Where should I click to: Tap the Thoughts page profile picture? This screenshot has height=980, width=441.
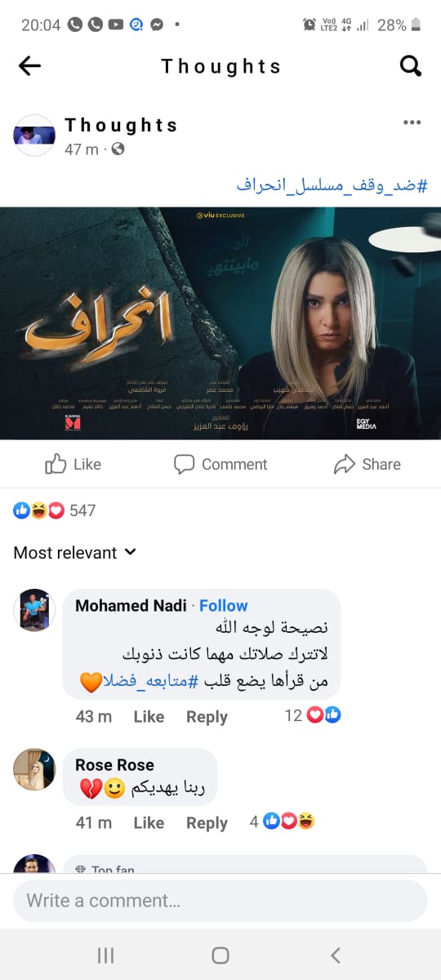[x=34, y=136]
